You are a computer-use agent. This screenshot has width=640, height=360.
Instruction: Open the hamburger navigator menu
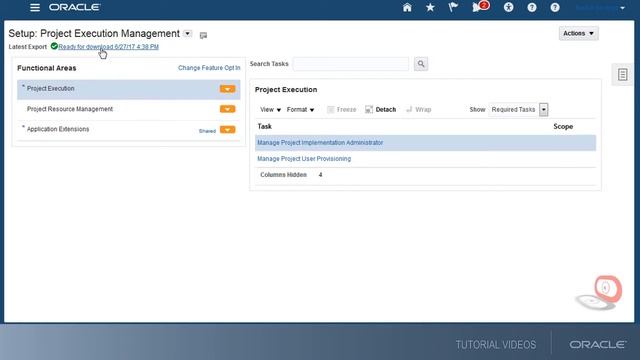35,7
